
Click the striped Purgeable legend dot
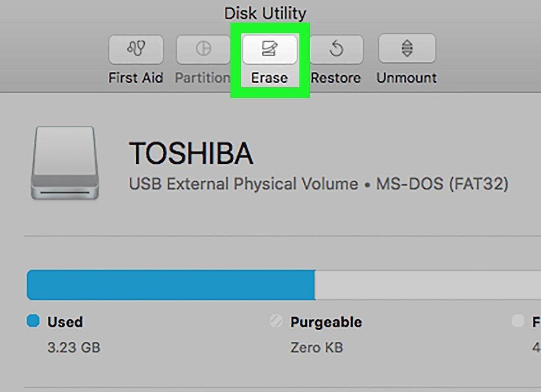[276, 321]
